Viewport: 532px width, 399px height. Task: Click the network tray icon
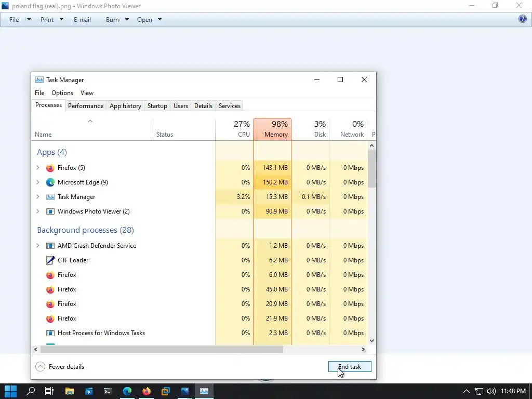(478, 392)
